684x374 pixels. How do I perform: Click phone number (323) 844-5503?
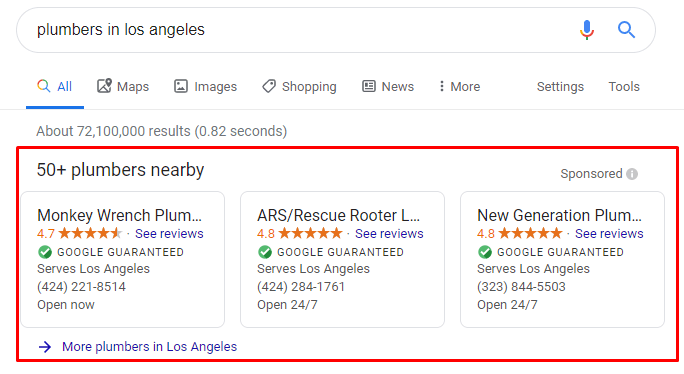coord(521,287)
